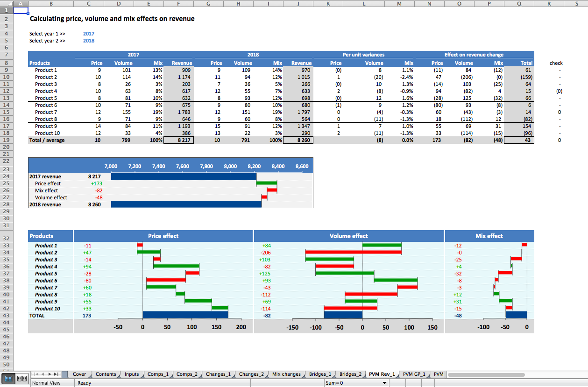
Task: Click 'Products' header of effects chart
Action: [41, 236]
